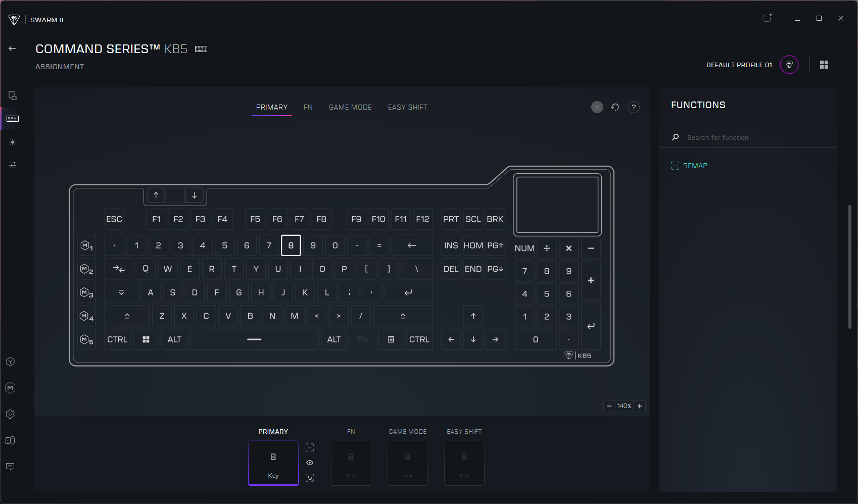Zoom out with the minus button
The width and height of the screenshot is (858, 504).
coord(609,406)
